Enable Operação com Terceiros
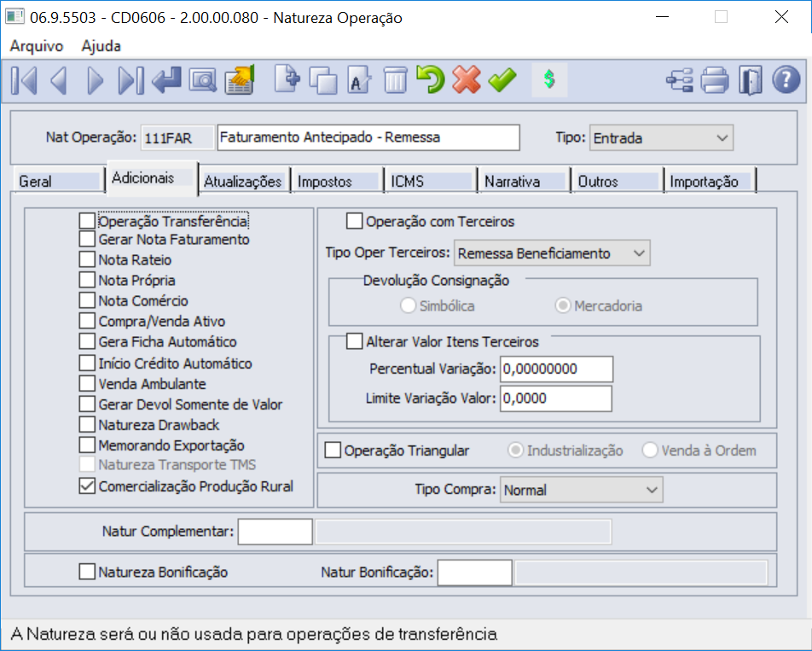Image resolution: width=812 pixels, height=651 pixels. (354, 221)
